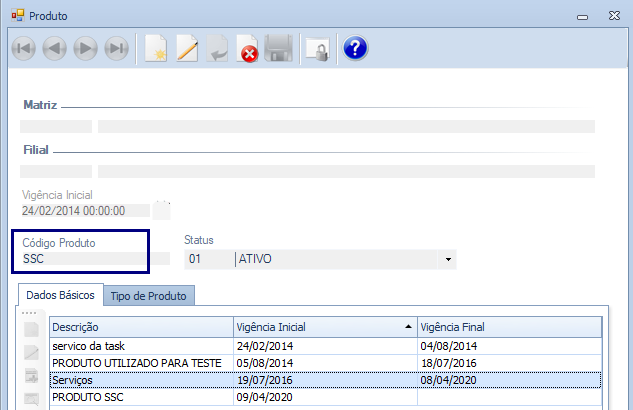Screen dimensions: 633x410
Task: Switch to the Tipo de Produto tab
Action: click(149, 296)
